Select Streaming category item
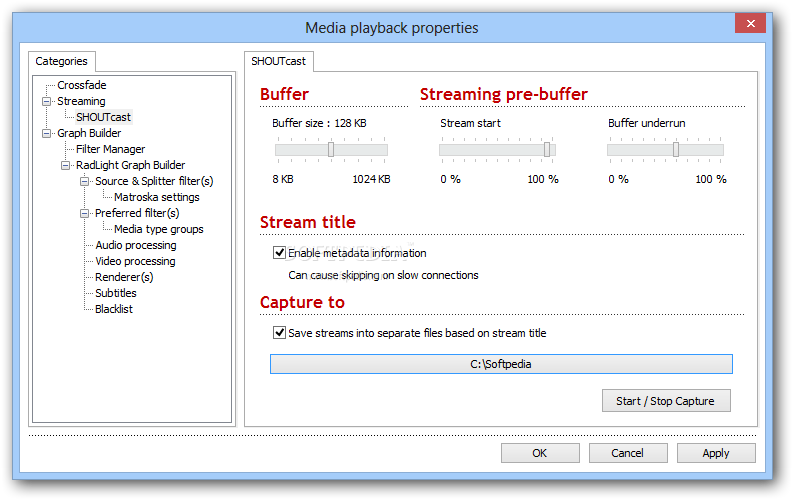Screen dimensions: 793x500 click(81, 101)
